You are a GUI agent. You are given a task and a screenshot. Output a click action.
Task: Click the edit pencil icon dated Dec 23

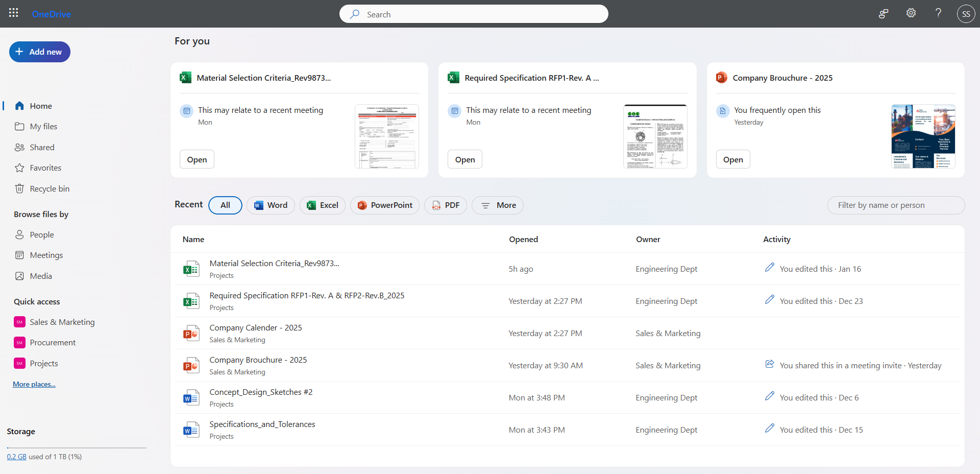(770, 299)
